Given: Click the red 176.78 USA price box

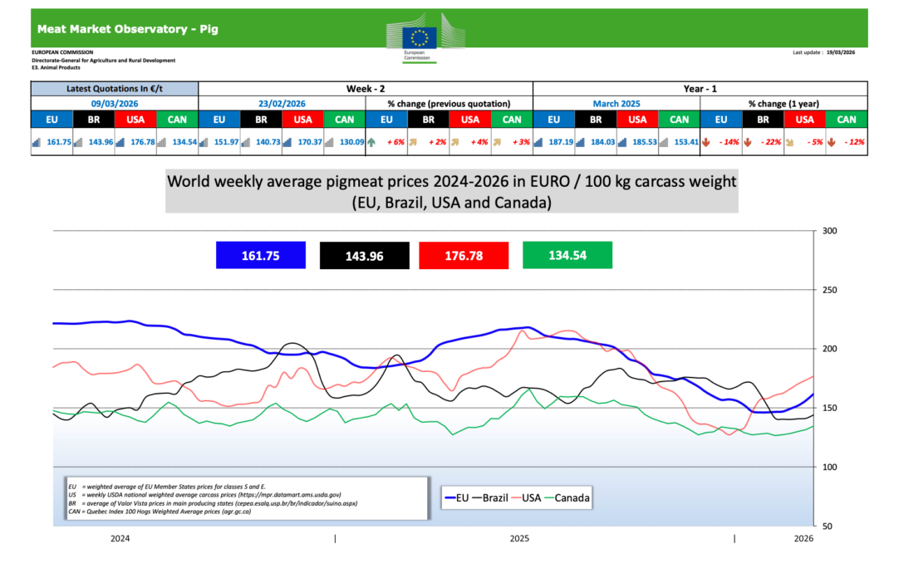Looking at the screenshot, I should click(x=463, y=256).
